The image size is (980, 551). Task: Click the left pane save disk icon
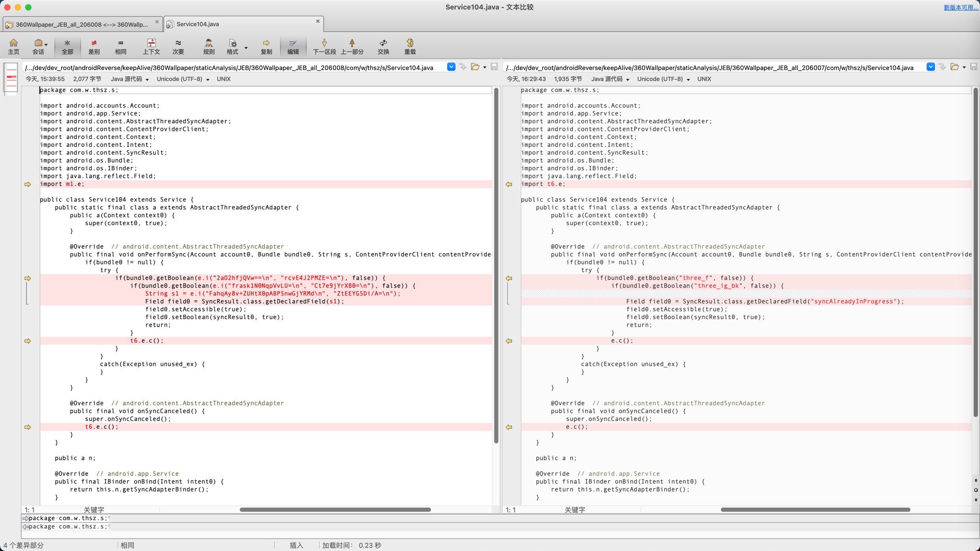coord(494,67)
